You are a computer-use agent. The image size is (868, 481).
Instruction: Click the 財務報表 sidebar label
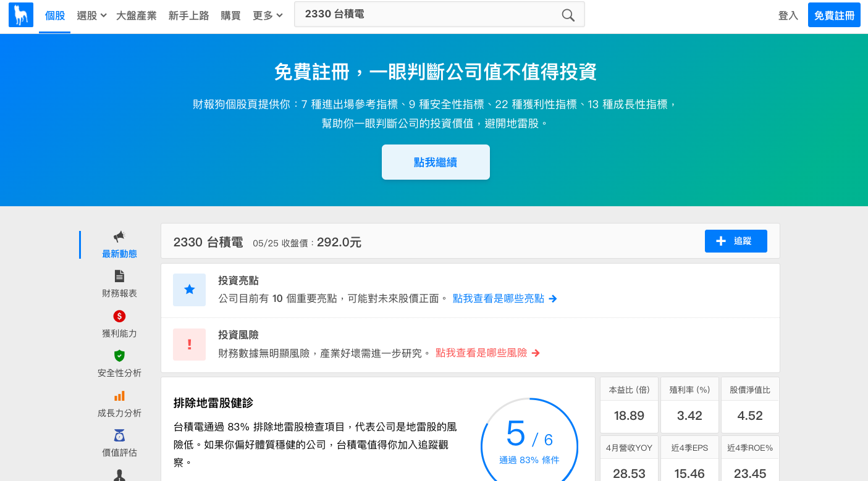tap(119, 293)
